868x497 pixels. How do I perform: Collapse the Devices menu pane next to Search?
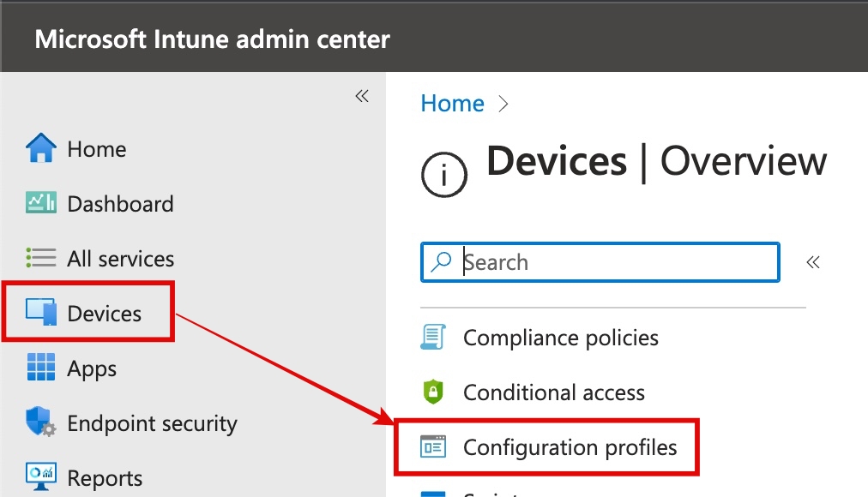813,262
